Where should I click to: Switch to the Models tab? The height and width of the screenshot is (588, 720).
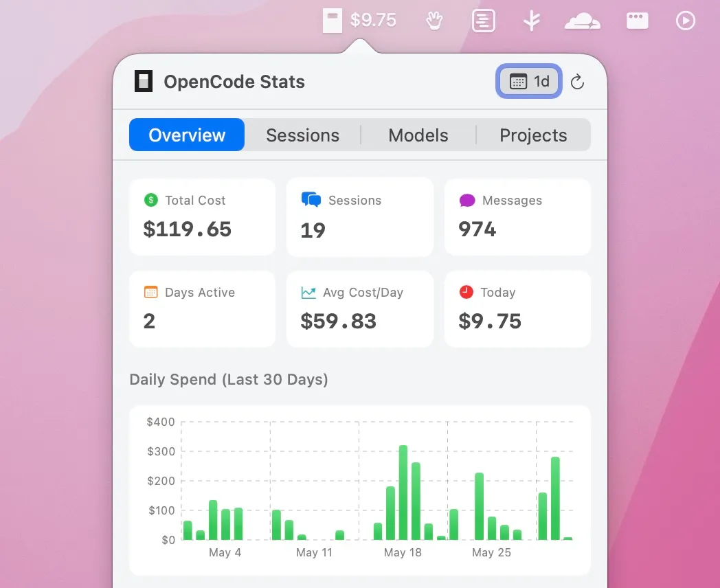418,135
